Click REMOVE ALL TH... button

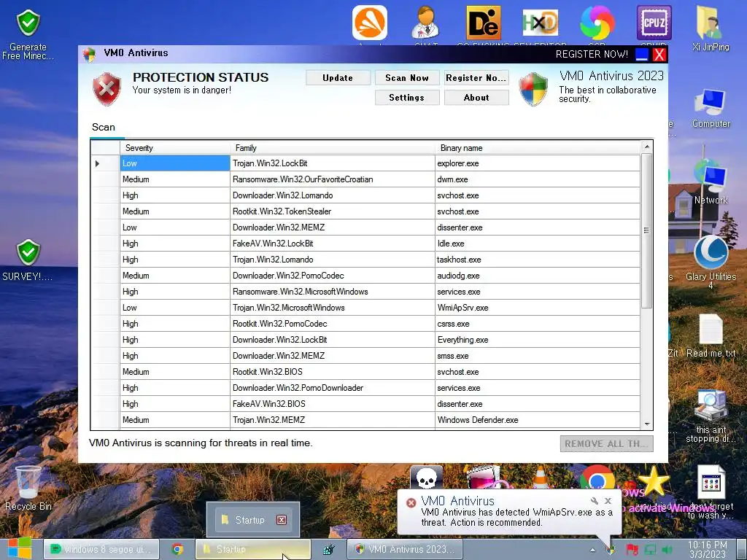click(x=606, y=444)
